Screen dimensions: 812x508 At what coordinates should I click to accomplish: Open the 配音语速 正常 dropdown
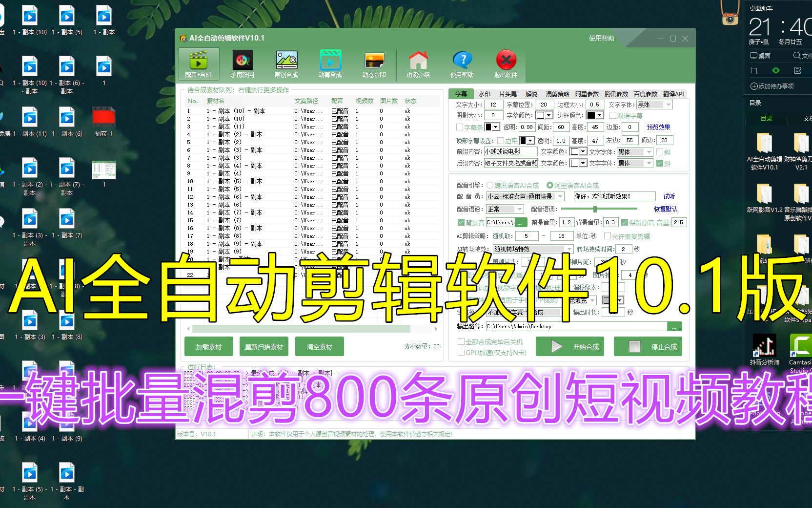click(505, 209)
